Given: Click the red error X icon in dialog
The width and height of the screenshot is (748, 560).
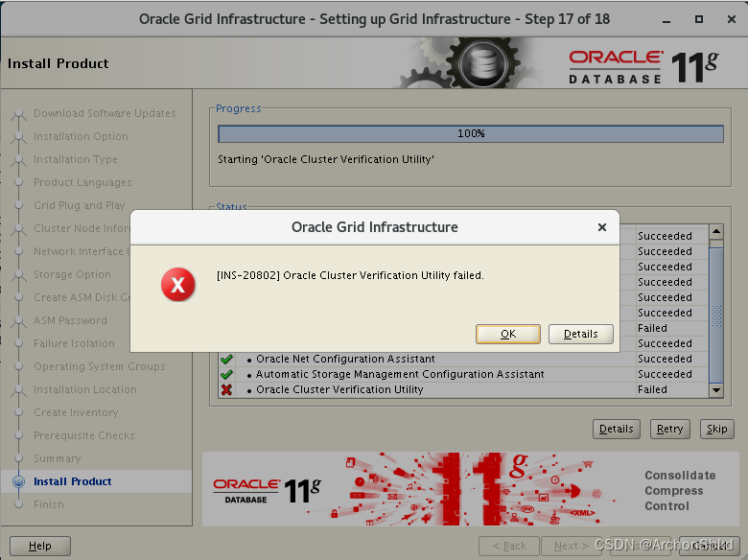Looking at the screenshot, I should [178, 285].
